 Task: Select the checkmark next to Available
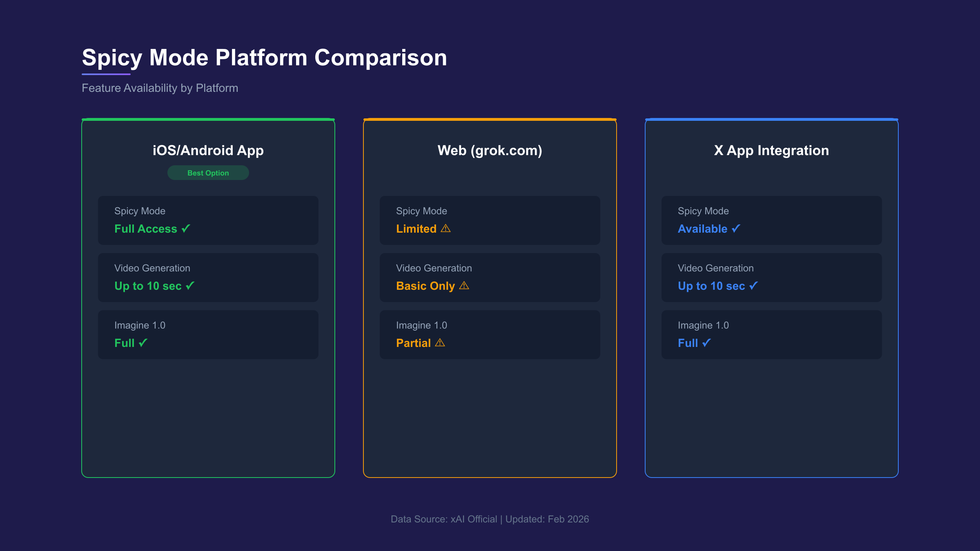(736, 229)
